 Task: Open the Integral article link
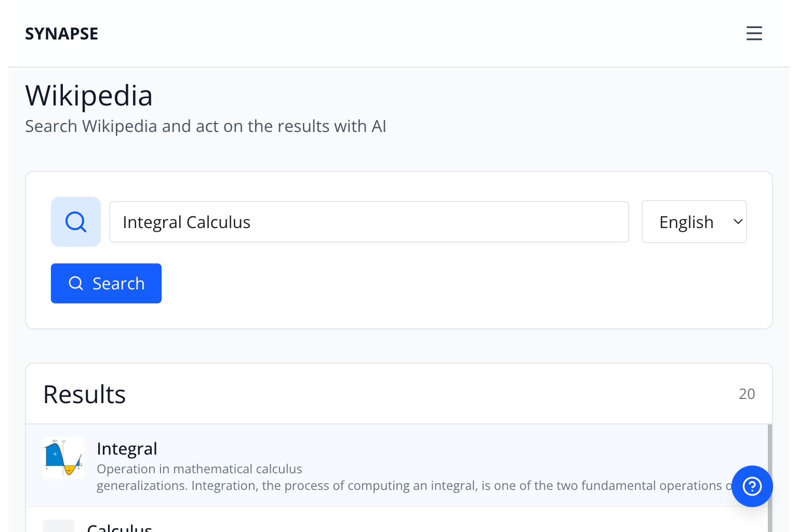click(x=127, y=448)
